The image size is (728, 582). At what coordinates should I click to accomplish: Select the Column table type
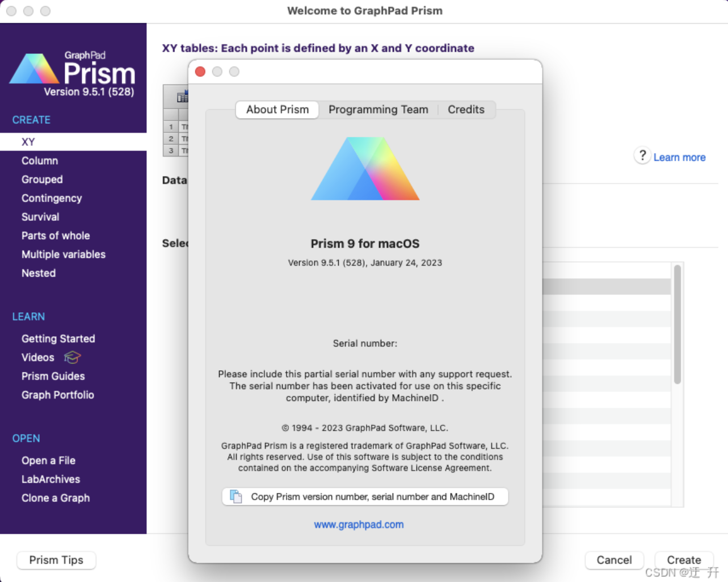40,161
